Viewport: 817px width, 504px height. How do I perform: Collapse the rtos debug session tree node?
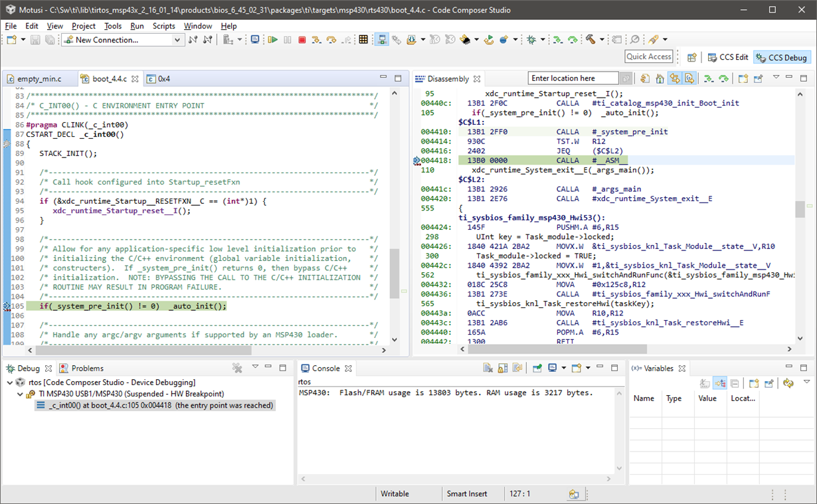(x=9, y=382)
